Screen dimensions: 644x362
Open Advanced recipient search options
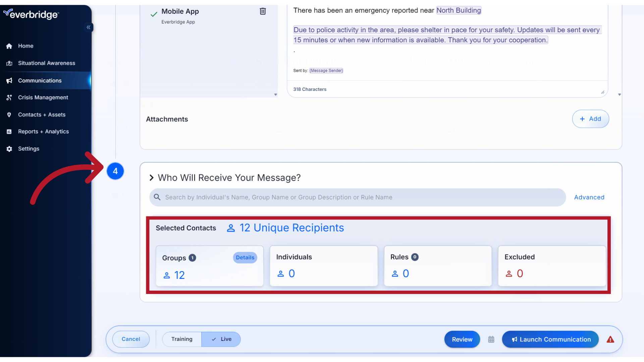click(589, 197)
